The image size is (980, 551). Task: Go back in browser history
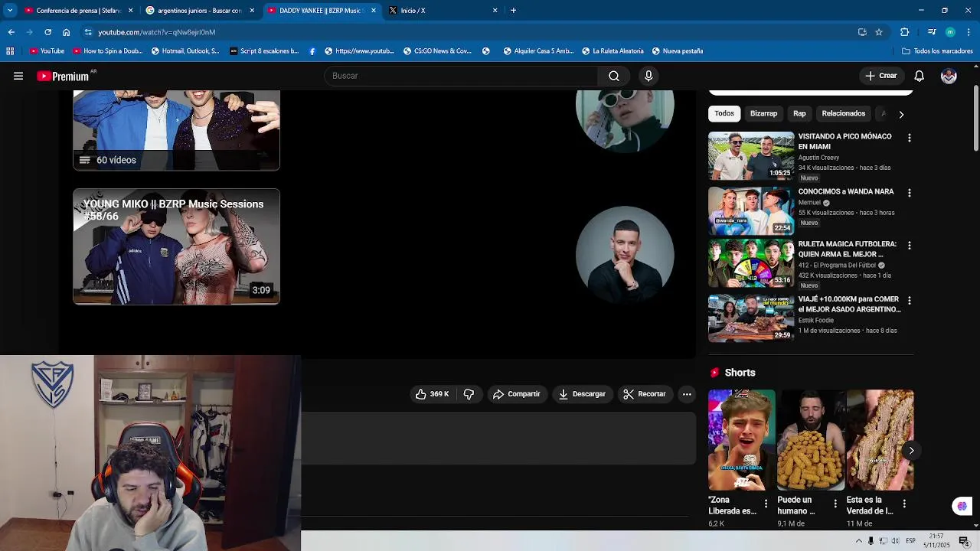pyautogui.click(x=11, y=32)
